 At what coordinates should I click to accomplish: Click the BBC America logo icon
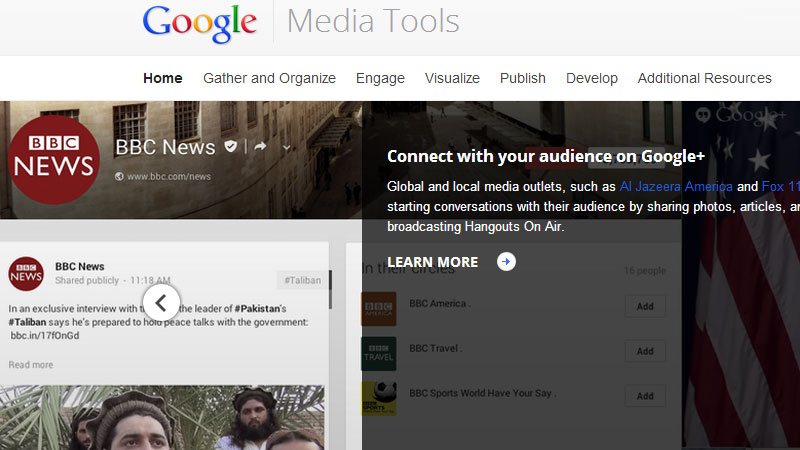(379, 309)
